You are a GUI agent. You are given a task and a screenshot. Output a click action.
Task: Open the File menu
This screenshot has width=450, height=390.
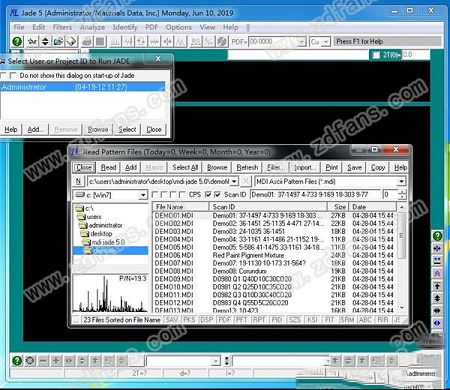19,27
